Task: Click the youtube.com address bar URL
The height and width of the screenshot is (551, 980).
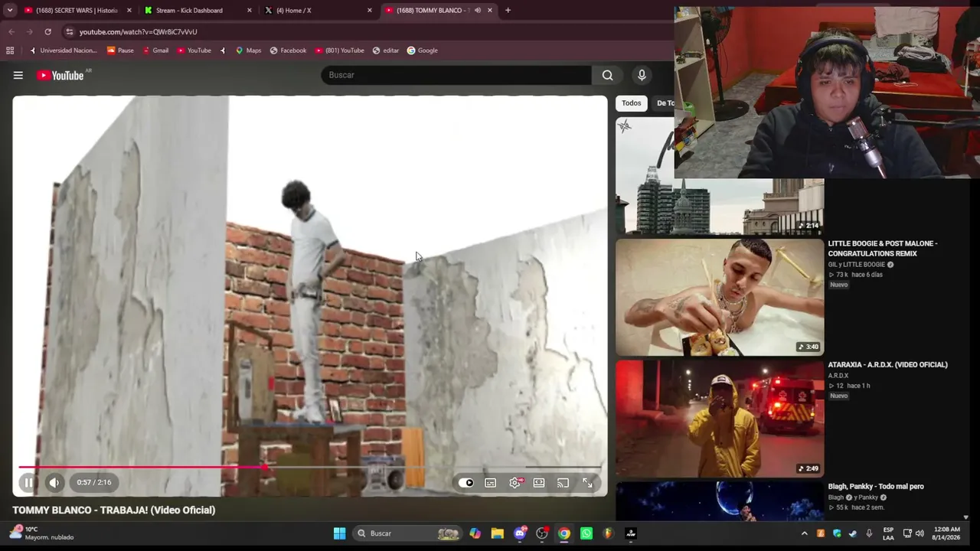Action: [139, 32]
